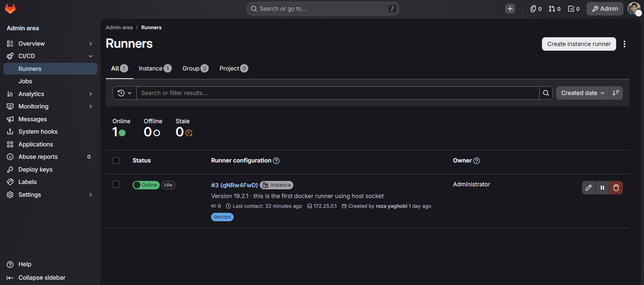
Task: Click the offline status circle icon
Action: click(x=157, y=133)
